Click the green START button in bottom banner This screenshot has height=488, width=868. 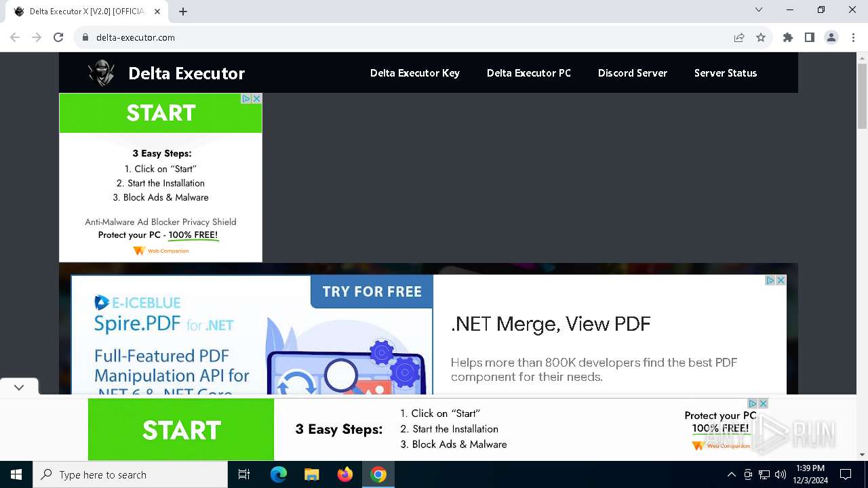click(181, 430)
